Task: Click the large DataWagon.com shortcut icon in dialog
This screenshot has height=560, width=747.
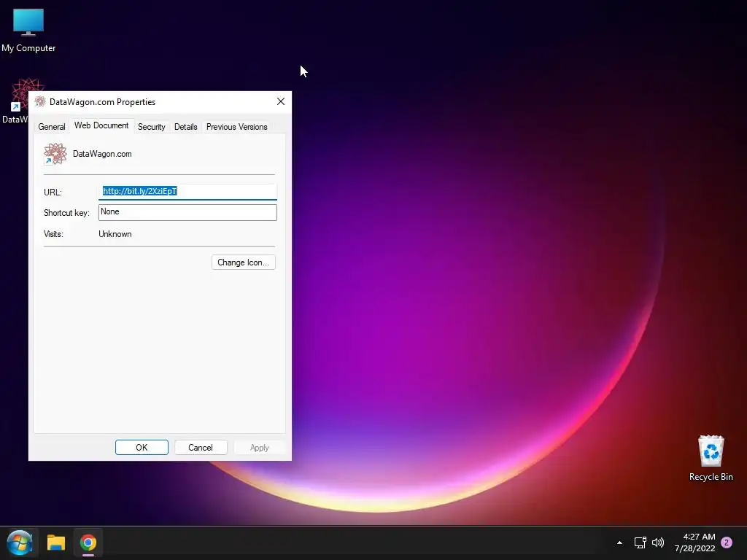Action: click(x=55, y=154)
